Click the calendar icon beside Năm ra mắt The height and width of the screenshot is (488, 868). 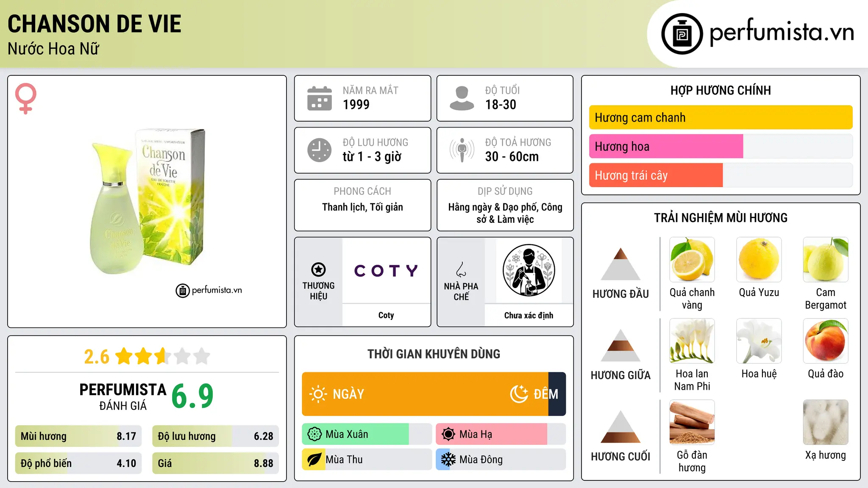tap(320, 98)
